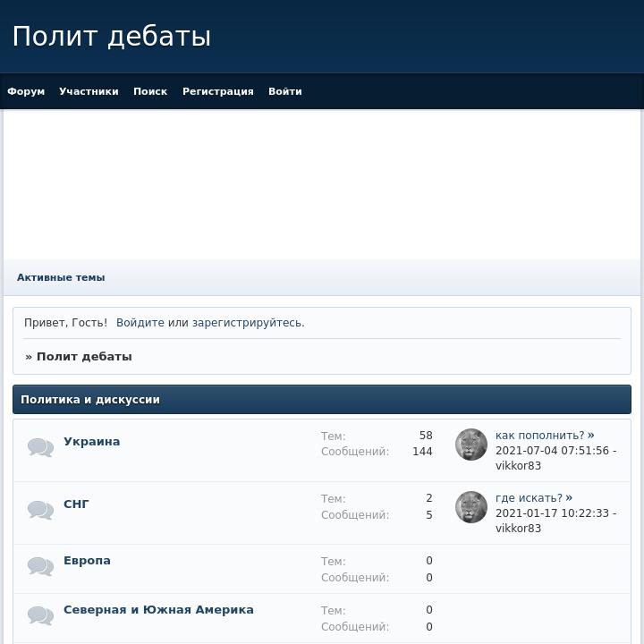Open the Европа forum
The image size is (644, 644).
click(87, 561)
